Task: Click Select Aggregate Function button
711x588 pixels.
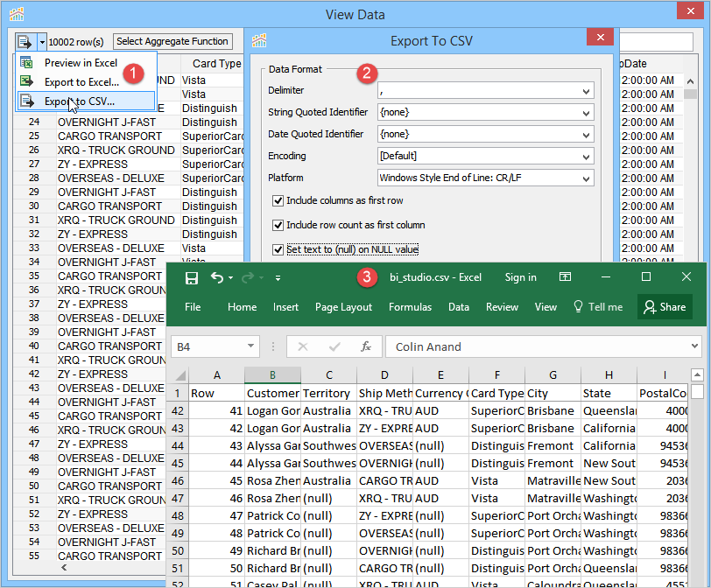Action: (172, 41)
